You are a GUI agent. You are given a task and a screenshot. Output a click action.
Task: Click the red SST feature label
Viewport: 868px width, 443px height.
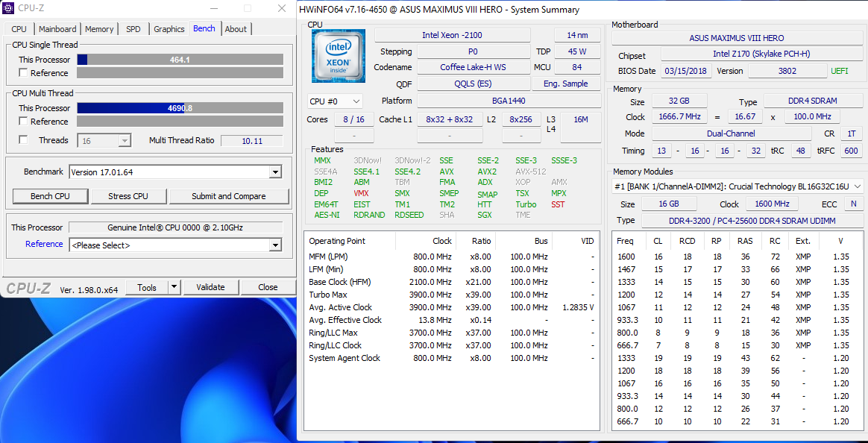pos(558,204)
